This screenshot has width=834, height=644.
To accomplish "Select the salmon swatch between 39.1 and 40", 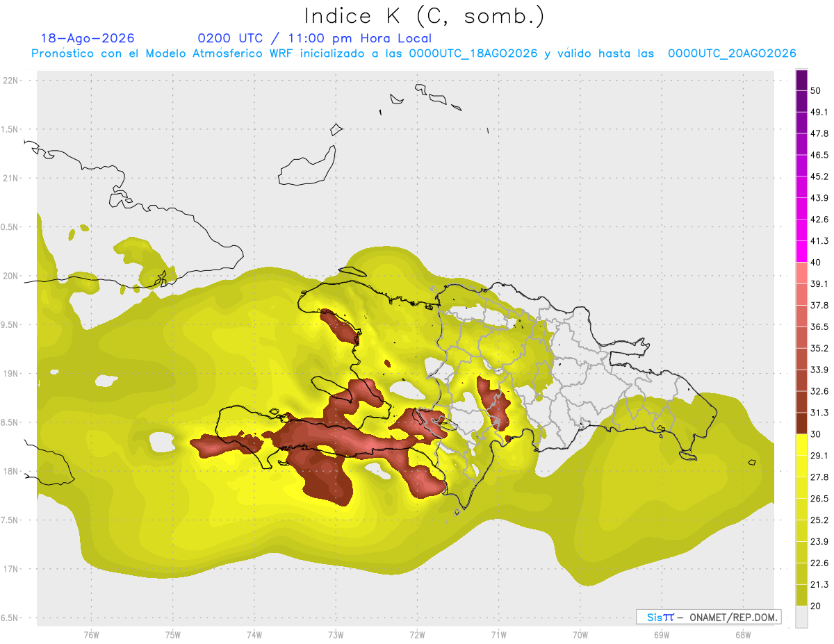I will (x=801, y=273).
